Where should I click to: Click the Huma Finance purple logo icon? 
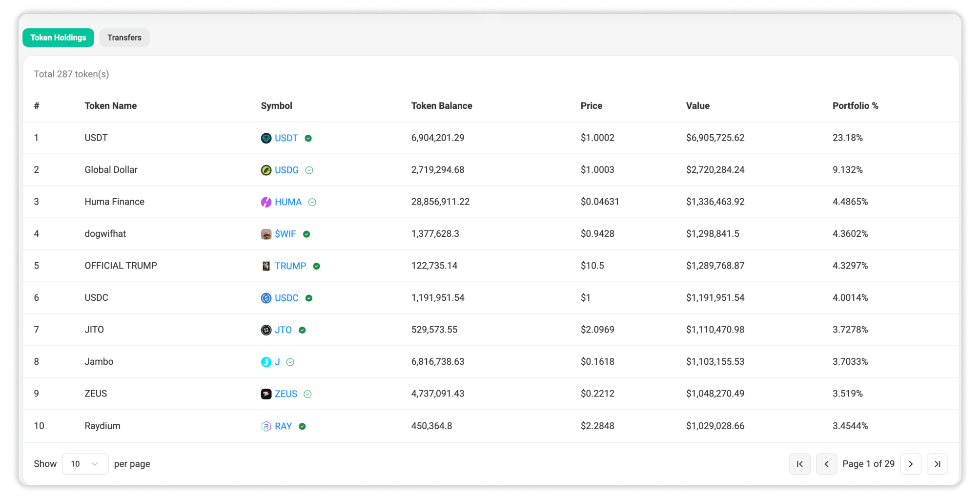[x=266, y=202]
